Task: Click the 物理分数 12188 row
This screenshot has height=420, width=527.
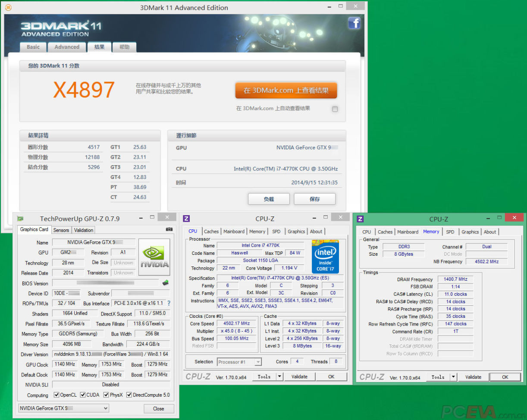Action: (64, 157)
